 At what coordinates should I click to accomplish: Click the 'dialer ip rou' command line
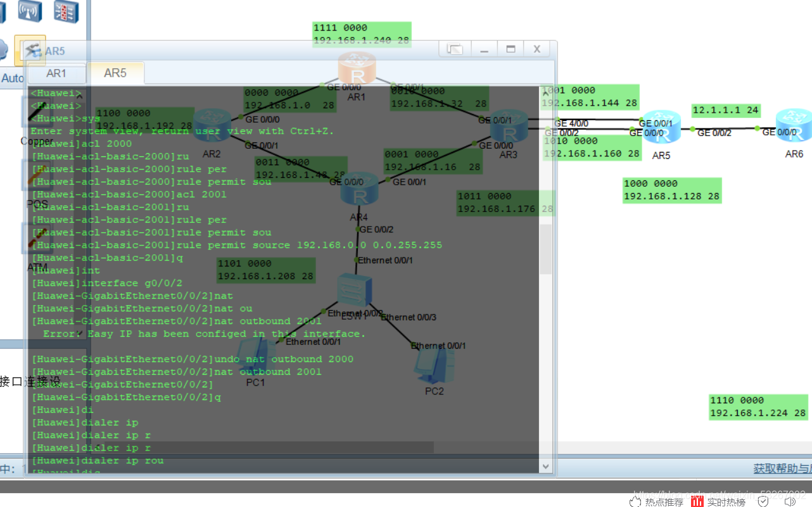(x=98, y=460)
